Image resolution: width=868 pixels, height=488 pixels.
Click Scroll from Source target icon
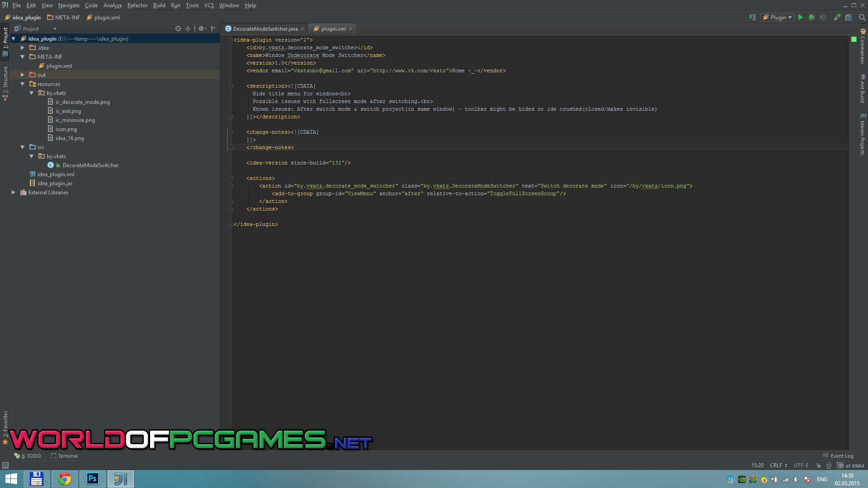pos(178,28)
